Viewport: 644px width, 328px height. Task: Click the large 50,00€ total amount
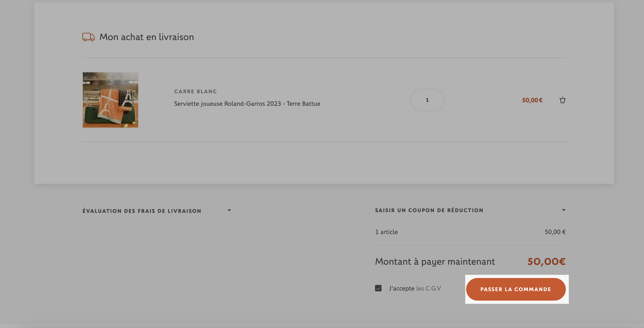(546, 261)
